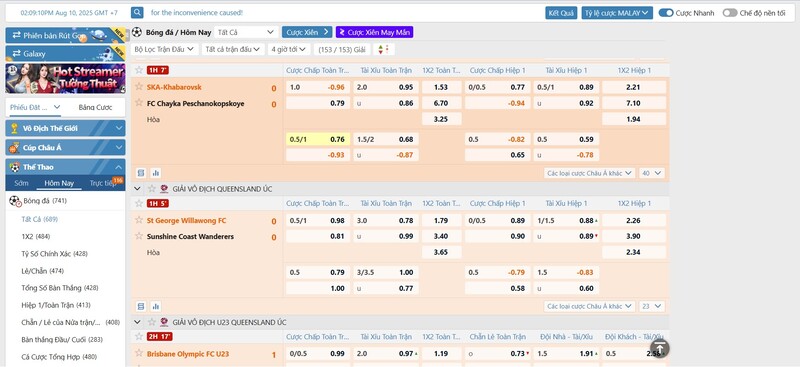
Task: Favorite the U23 Queensland league star
Action: coord(152,322)
